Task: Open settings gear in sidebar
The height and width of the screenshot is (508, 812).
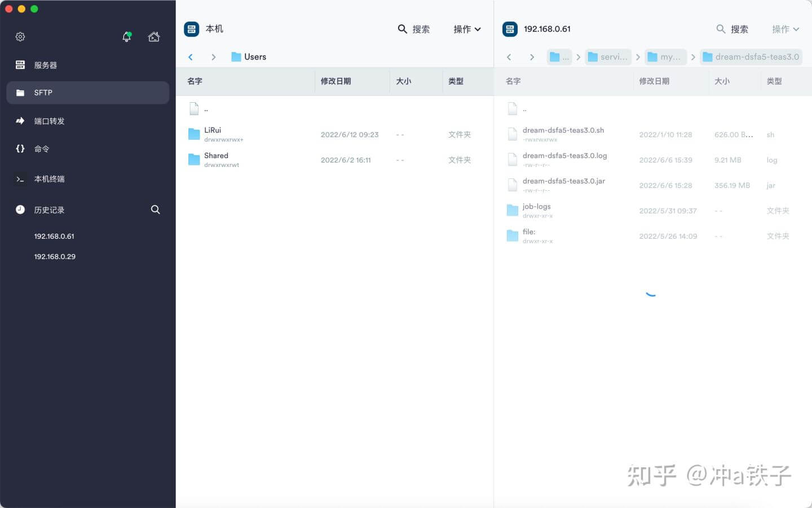Action: click(x=20, y=37)
